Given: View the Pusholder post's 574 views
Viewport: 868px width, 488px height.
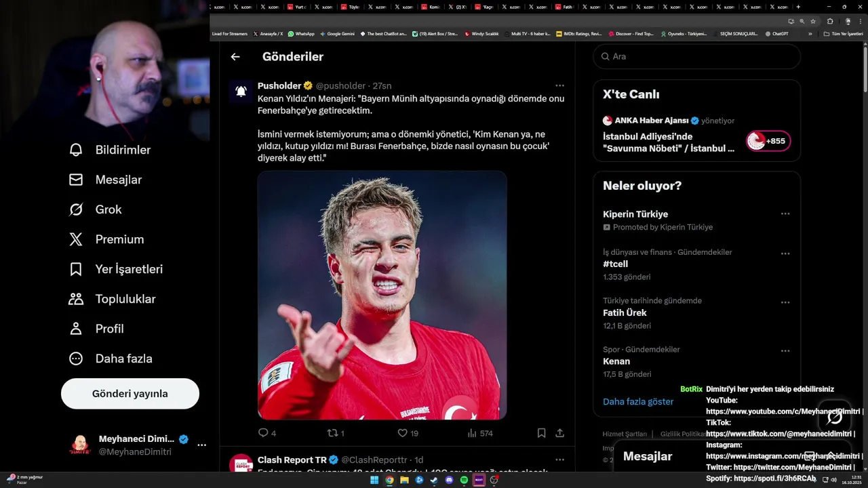Looking at the screenshot, I should (x=479, y=433).
